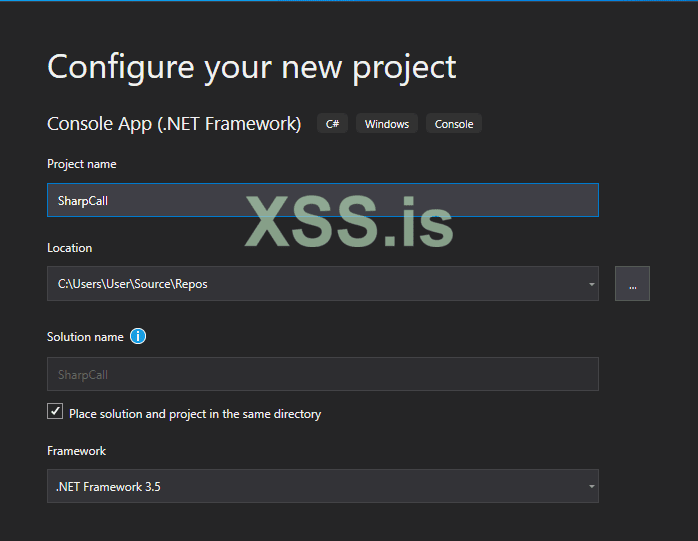Viewport: 698px width, 541px height.
Task: Uncheck place solution and project in same directory
Action: (x=55, y=412)
